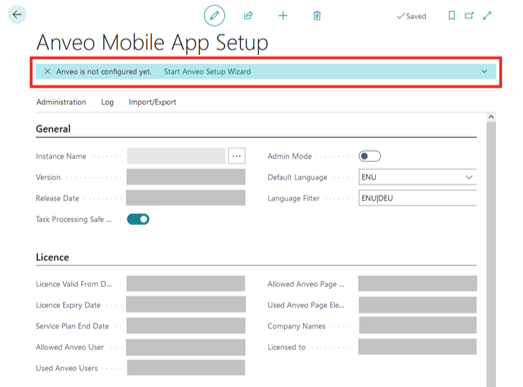
Task: Delete record with trash icon
Action: pyautogui.click(x=317, y=15)
